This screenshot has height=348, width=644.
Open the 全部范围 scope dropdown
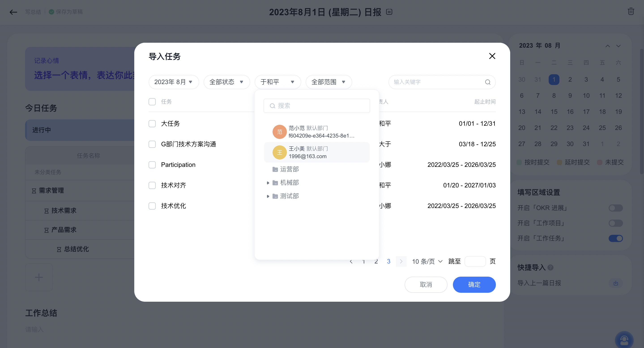point(329,82)
